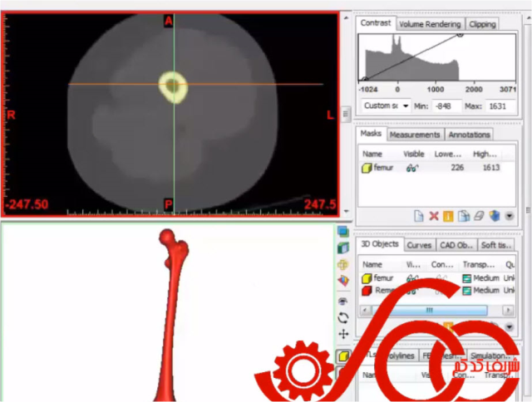Screen dimensions: 532x402
Task: Click the yellow cross reference planes icon
Action: click(343, 264)
